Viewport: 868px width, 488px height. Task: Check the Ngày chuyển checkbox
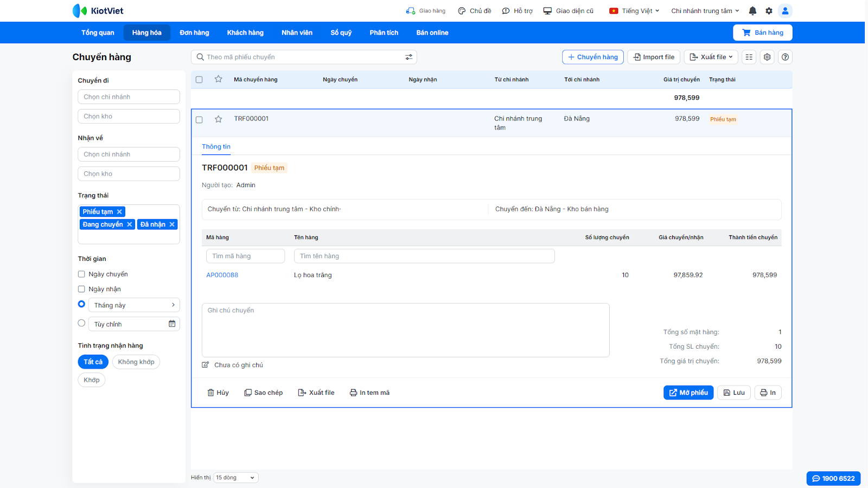81,274
